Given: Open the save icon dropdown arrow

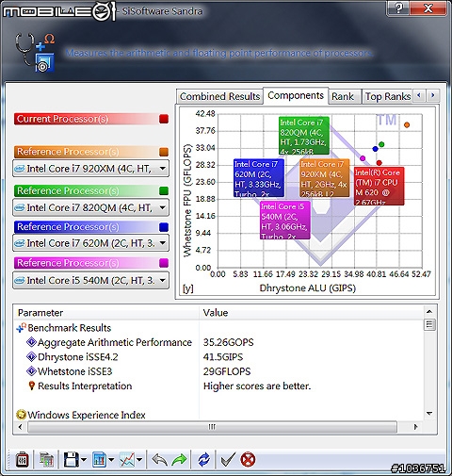Looking at the screenshot, I should (84, 460).
